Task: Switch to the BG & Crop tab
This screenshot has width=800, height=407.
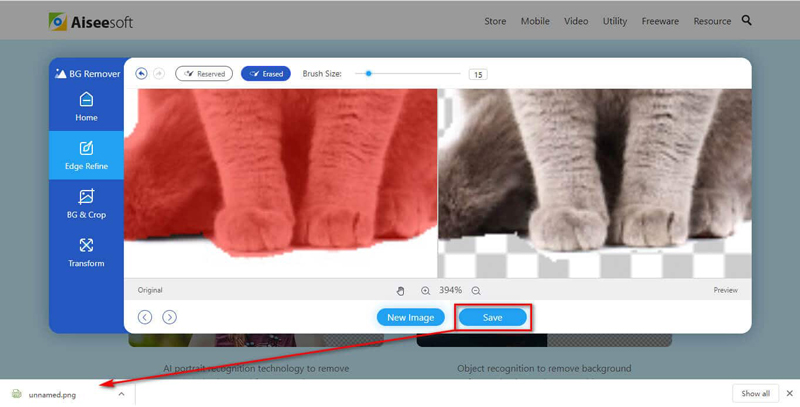Action: coord(86,204)
